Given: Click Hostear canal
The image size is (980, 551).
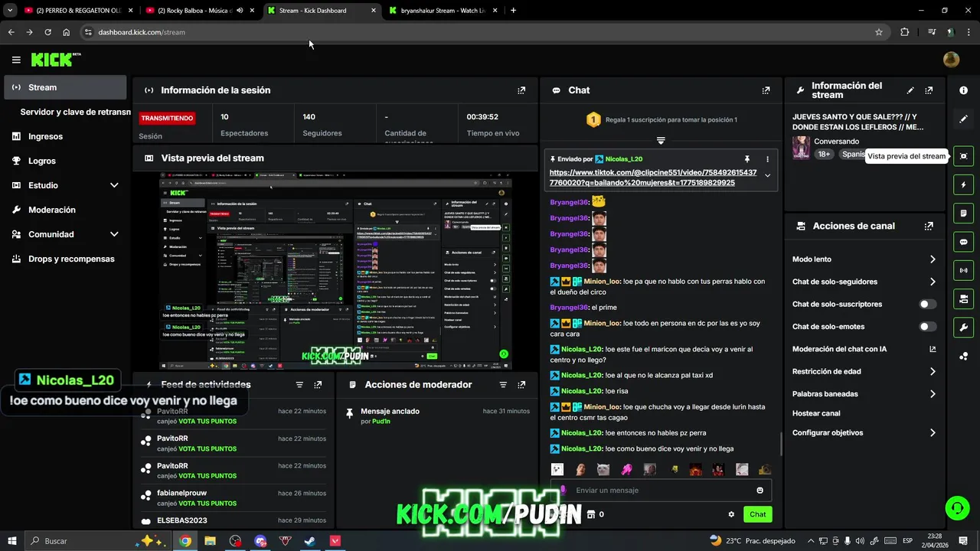Looking at the screenshot, I should click(816, 413).
